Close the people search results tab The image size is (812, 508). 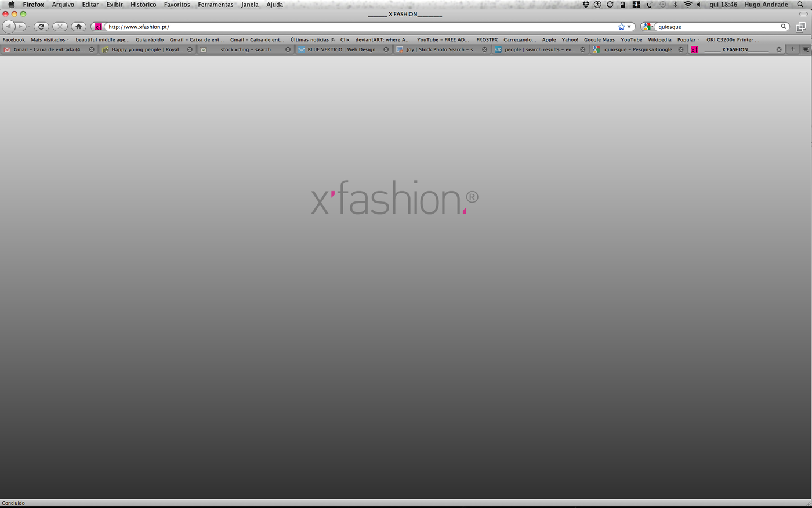coord(583,49)
